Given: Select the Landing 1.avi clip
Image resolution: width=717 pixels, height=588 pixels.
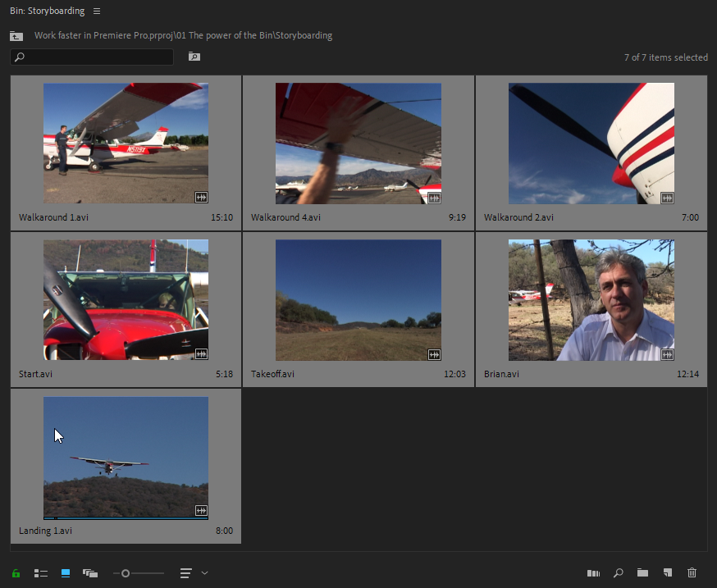Looking at the screenshot, I should coord(126,458).
